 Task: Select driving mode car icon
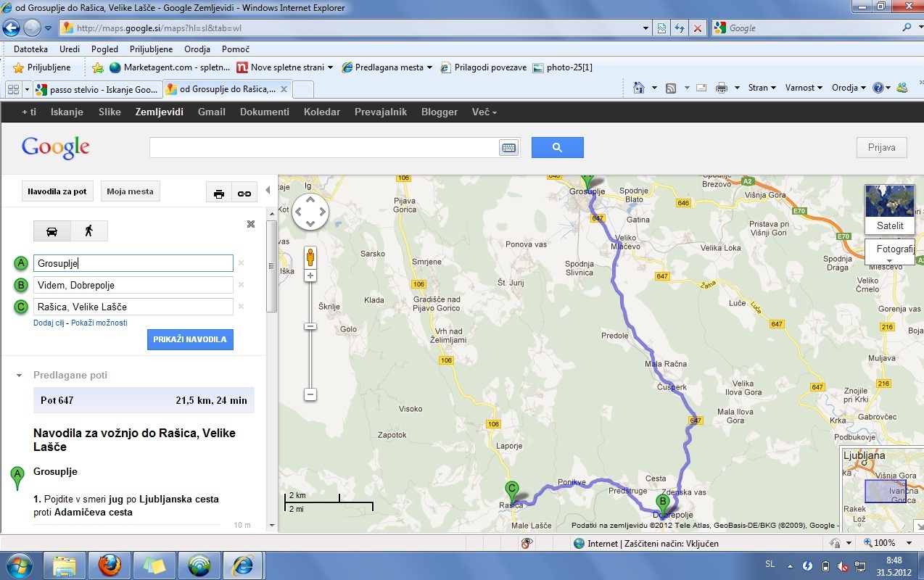pos(52,231)
